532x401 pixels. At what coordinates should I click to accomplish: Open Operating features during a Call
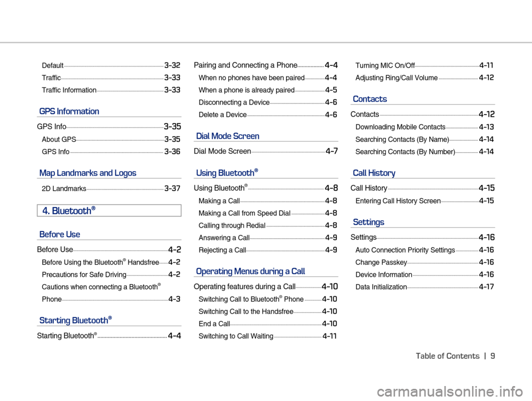tap(244, 287)
